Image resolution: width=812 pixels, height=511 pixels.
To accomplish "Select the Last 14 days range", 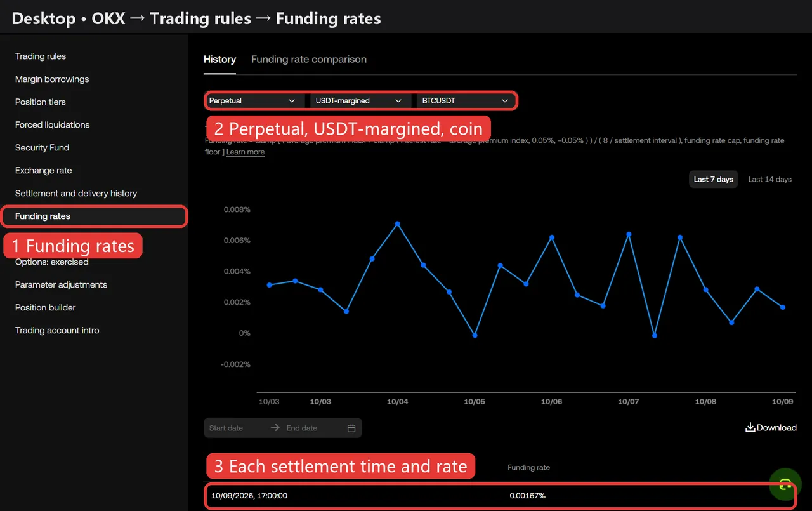I will point(770,179).
